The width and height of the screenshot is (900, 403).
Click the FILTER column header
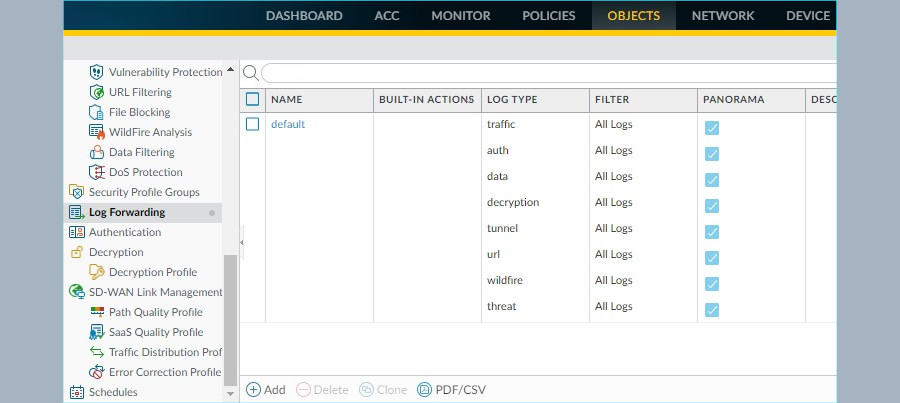click(643, 99)
